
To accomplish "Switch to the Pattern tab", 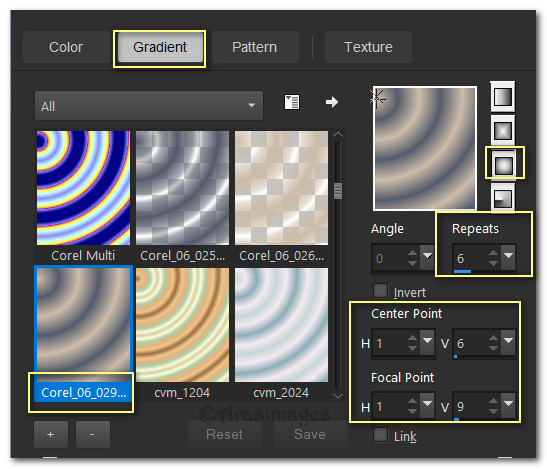I will pos(255,47).
